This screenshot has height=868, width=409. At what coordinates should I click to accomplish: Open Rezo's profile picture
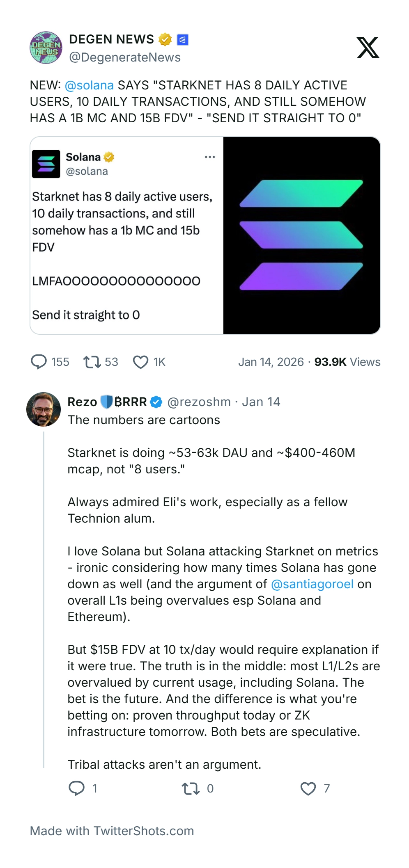(x=44, y=409)
